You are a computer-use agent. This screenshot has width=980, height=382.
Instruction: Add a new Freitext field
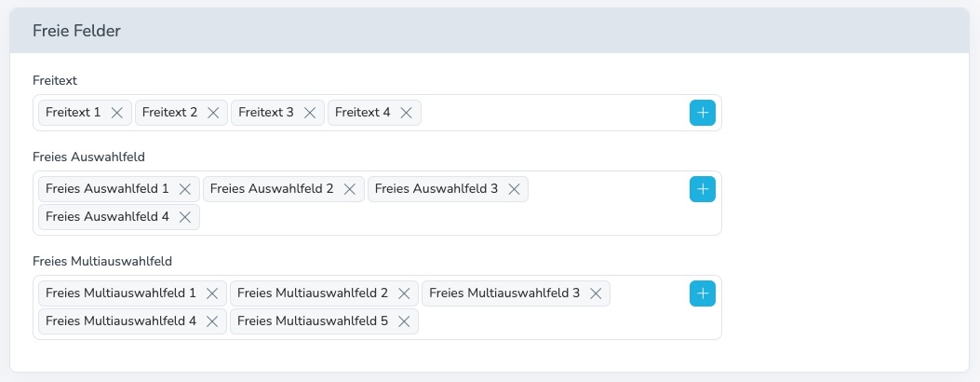[x=703, y=113]
